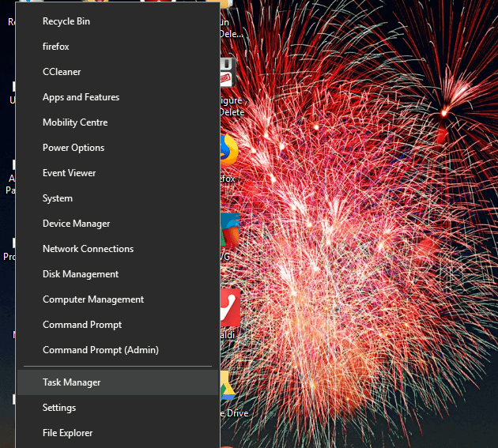Open Device Manager
Screen dimensions: 498x448
(x=118, y=224)
